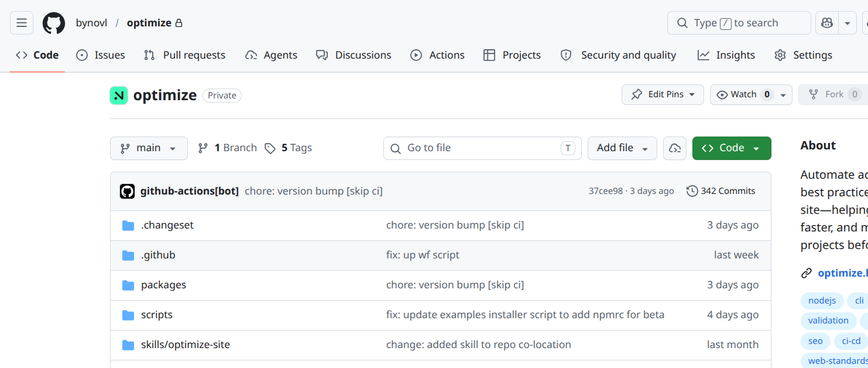868x368 pixels.
Task: Open the Add file dropdown
Action: click(622, 148)
